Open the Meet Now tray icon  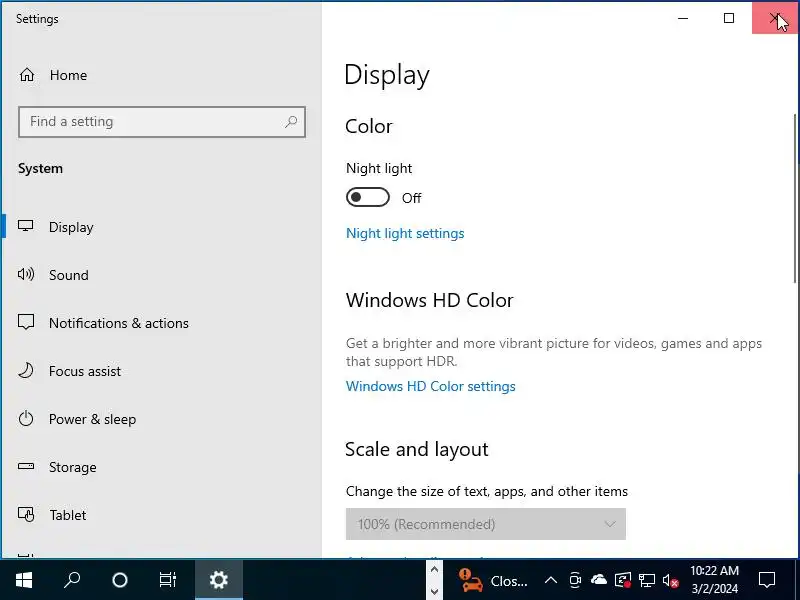pos(575,580)
